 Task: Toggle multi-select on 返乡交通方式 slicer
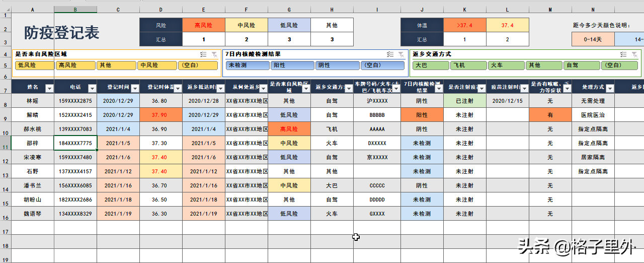pos(624,54)
